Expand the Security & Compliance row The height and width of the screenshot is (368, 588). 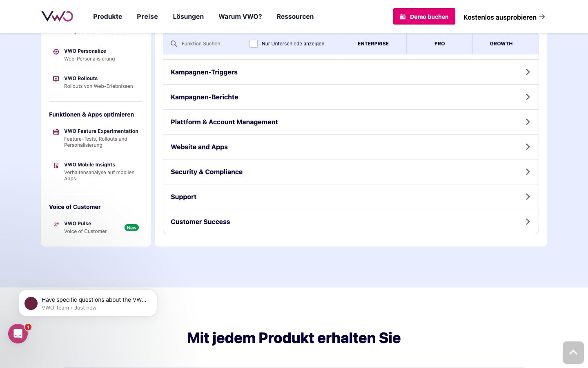[351, 172]
